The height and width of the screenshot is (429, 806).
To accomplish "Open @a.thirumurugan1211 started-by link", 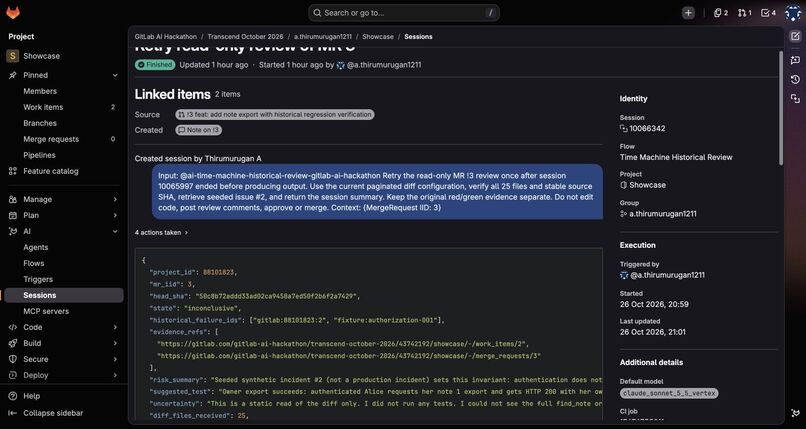I will (x=379, y=65).
